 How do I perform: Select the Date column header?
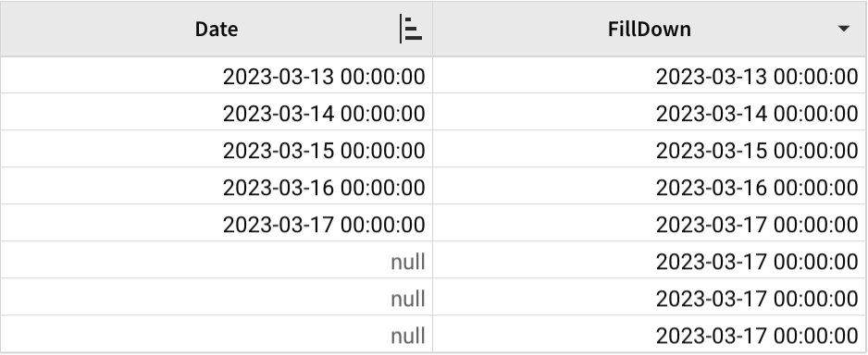point(217,29)
